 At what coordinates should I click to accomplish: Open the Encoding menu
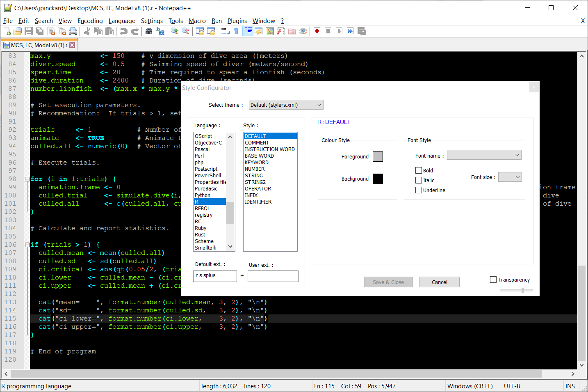(90, 21)
